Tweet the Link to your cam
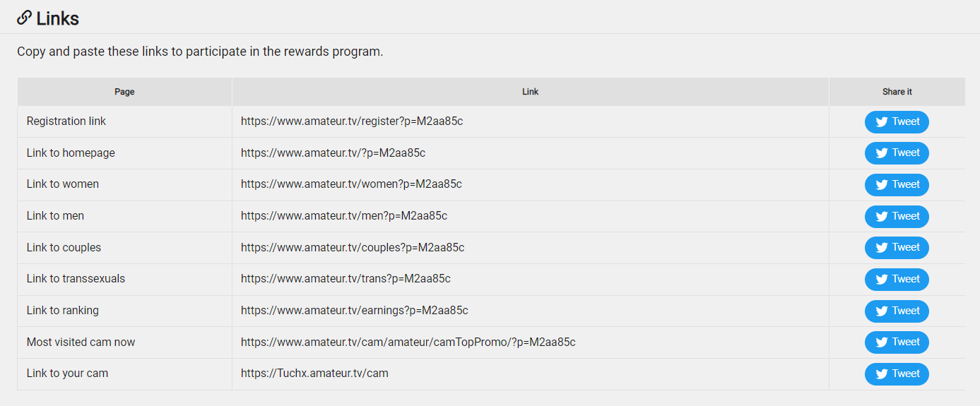The width and height of the screenshot is (980, 406). coord(897,374)
